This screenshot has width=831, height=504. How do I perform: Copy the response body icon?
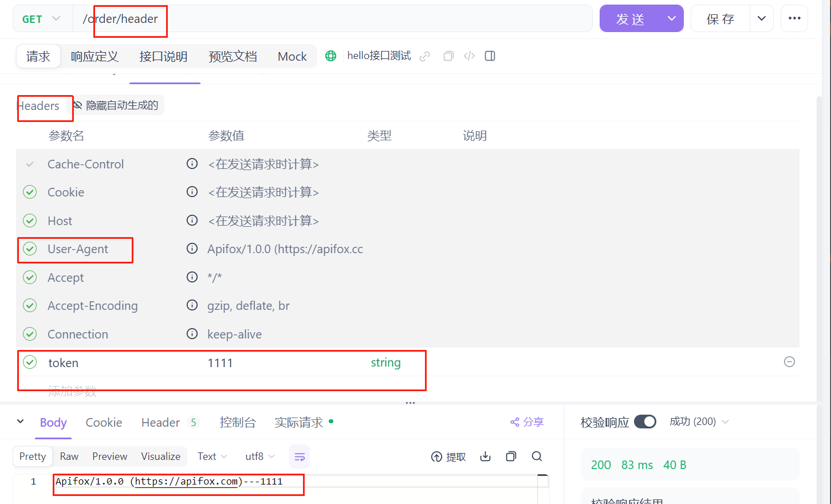pos(511,456)
